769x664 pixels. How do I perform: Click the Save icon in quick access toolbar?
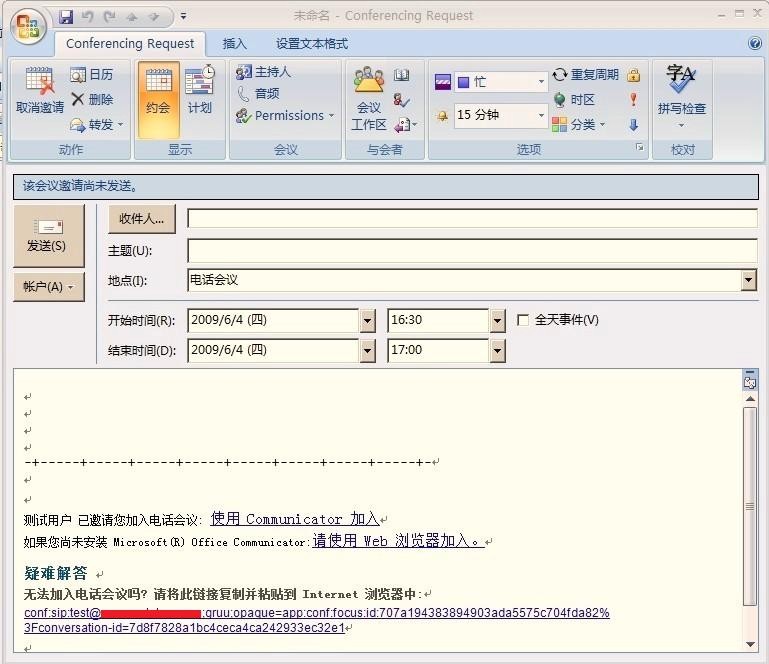(66, 17)
